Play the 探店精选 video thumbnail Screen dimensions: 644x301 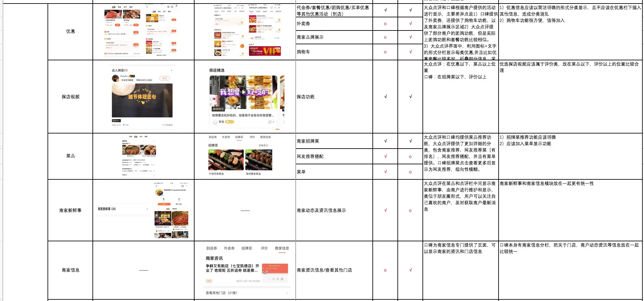coord(244,92)
